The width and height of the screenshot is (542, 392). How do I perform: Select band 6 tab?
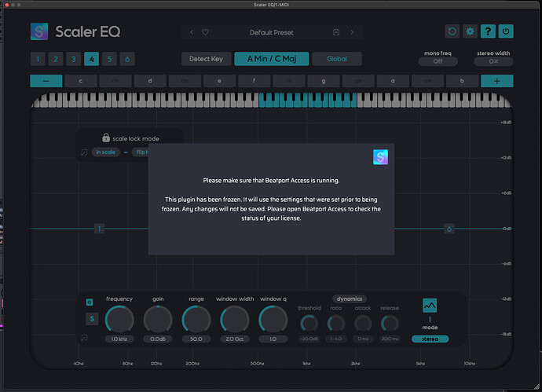(127, 59)
